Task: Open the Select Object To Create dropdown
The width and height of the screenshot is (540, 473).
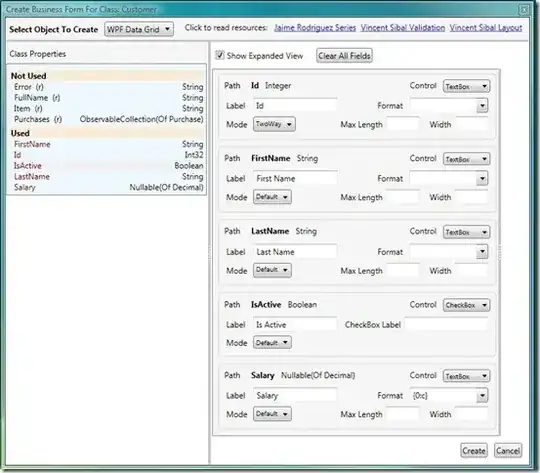Action: click(x=139, y=29)
